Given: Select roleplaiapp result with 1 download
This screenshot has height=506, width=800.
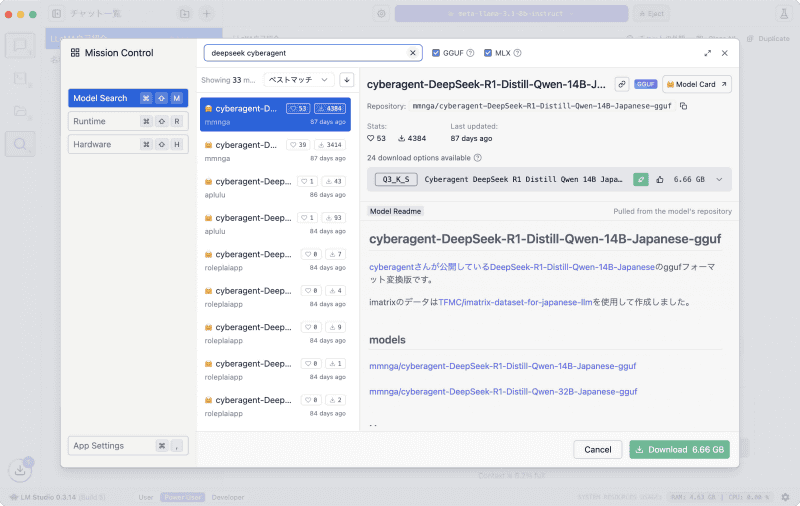Looking at the screenshot, I should point(276,370).
